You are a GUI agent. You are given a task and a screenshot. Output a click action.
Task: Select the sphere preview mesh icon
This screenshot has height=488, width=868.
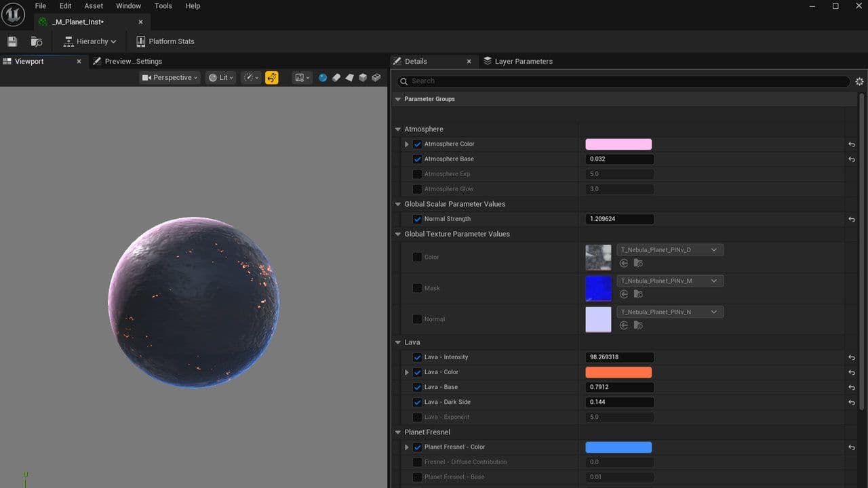(x=323, y=78)
